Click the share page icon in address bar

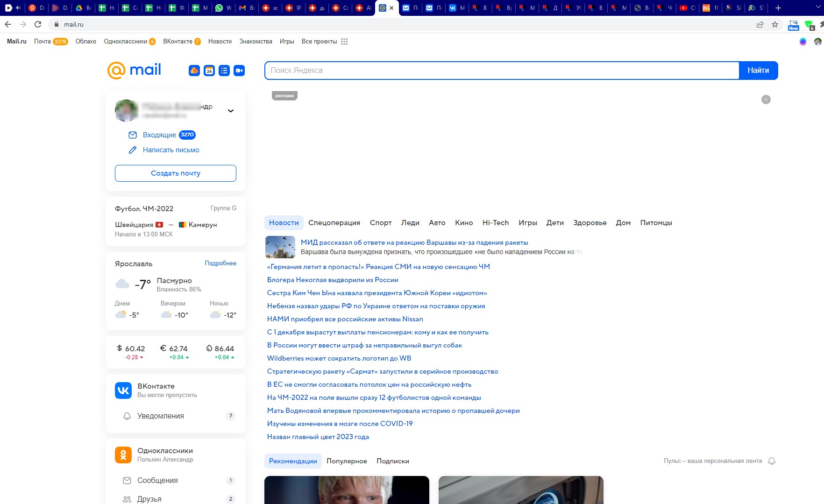point(760,24)
